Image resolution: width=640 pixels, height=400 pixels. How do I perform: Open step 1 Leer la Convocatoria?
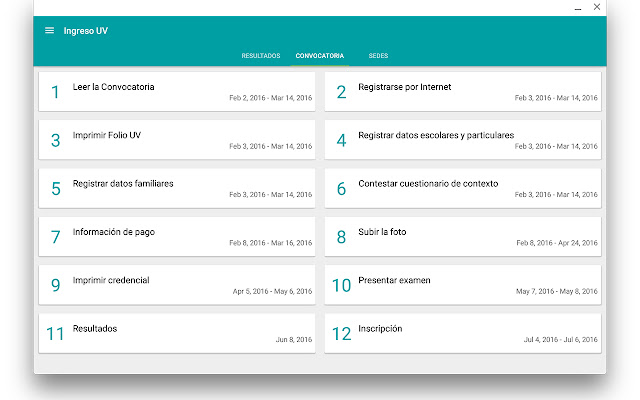click(177, 91)
